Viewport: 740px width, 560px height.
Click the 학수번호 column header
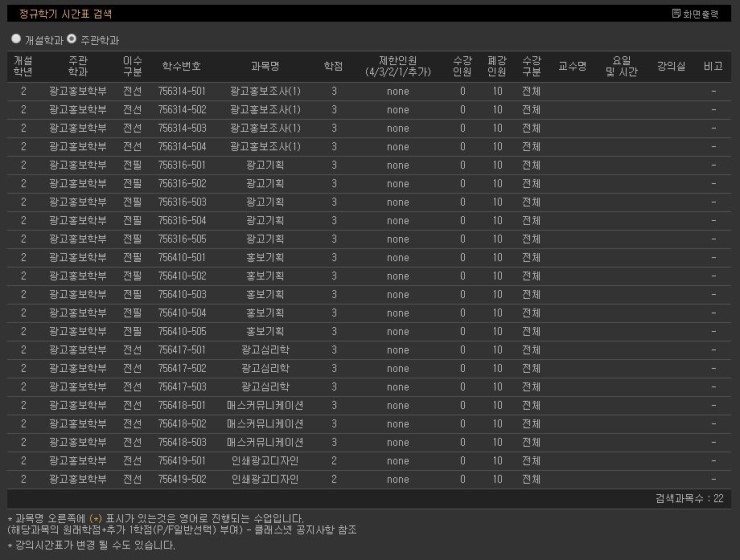[x=182, y=66]
